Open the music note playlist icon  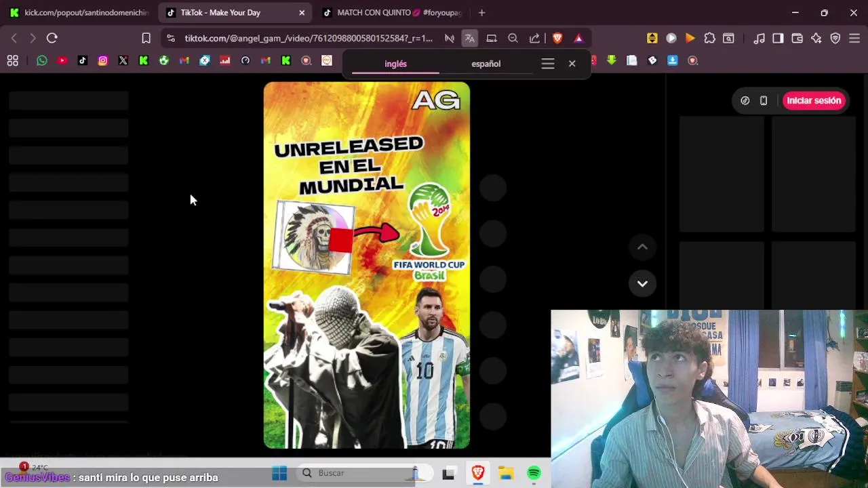[759, 38]
